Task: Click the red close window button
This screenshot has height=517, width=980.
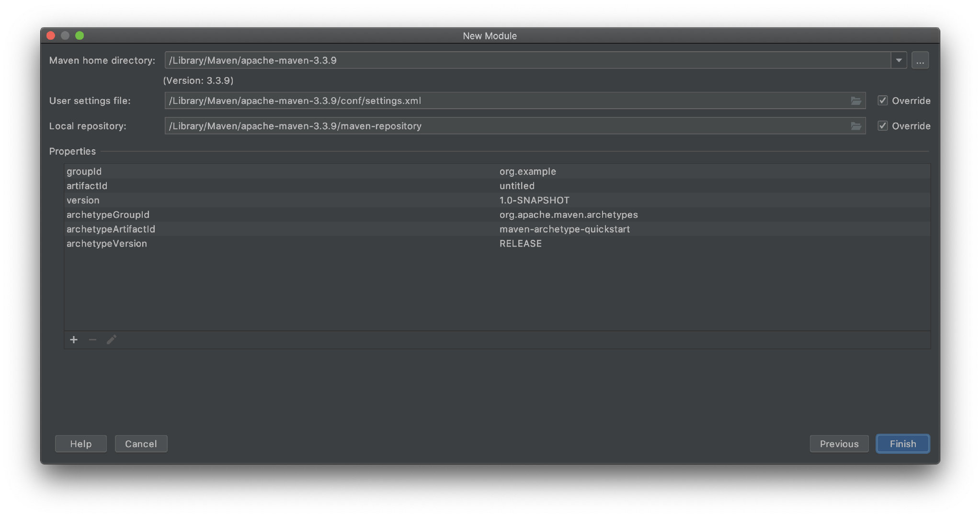Action: 51,36
